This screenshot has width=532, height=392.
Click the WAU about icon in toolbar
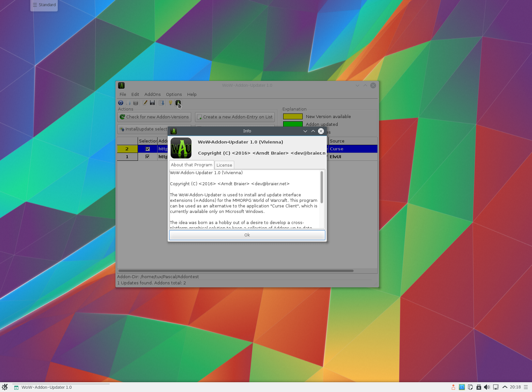click(x=178, y=103)
